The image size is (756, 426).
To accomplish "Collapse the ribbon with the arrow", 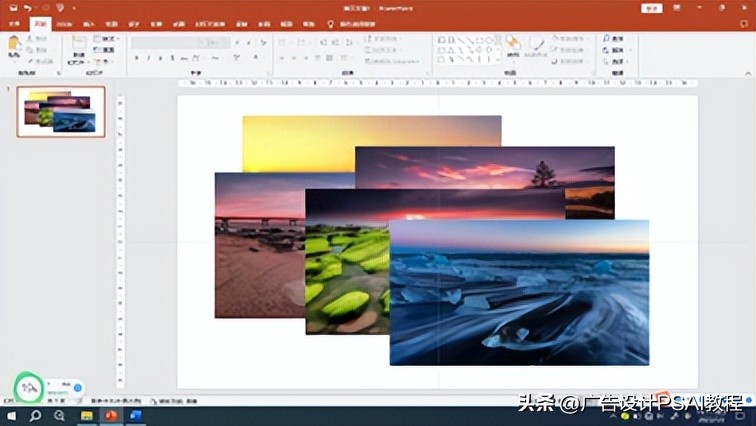I will pos(746,73).
